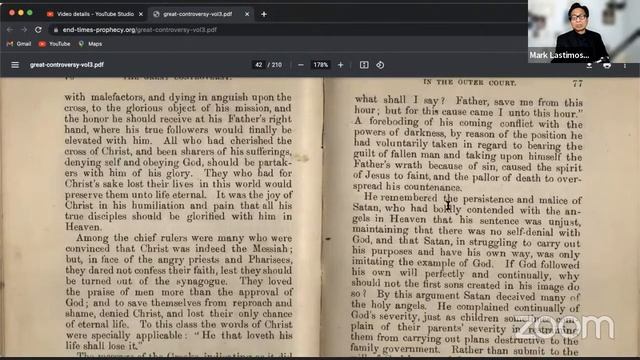
Task: View site information lock icon
Action: 56,30
